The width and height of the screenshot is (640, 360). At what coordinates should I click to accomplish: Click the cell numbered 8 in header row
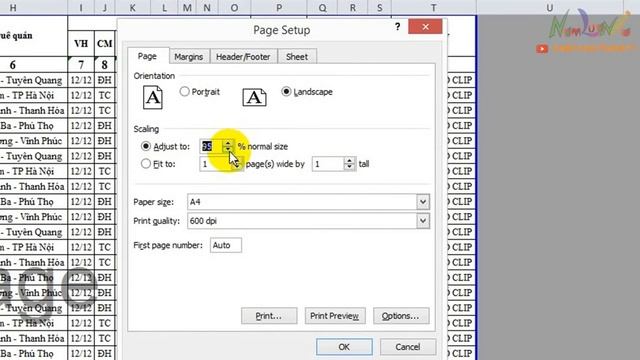104,65
